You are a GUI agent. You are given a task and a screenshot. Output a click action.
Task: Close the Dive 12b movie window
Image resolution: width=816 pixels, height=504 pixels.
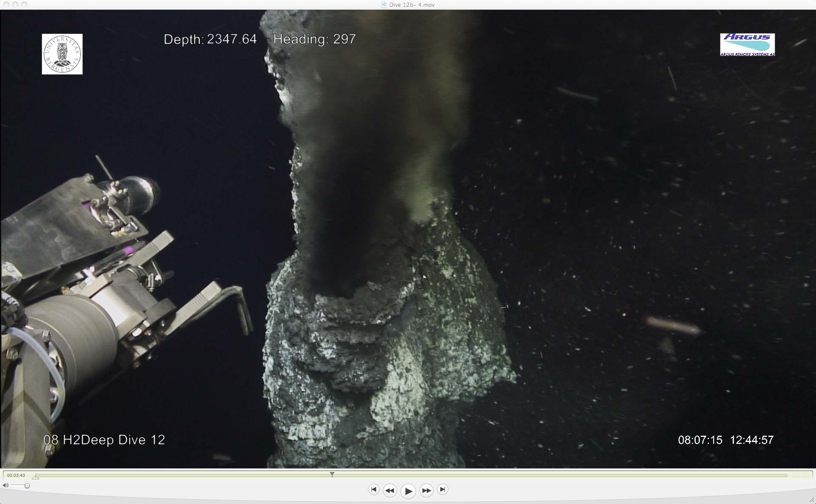6,5
